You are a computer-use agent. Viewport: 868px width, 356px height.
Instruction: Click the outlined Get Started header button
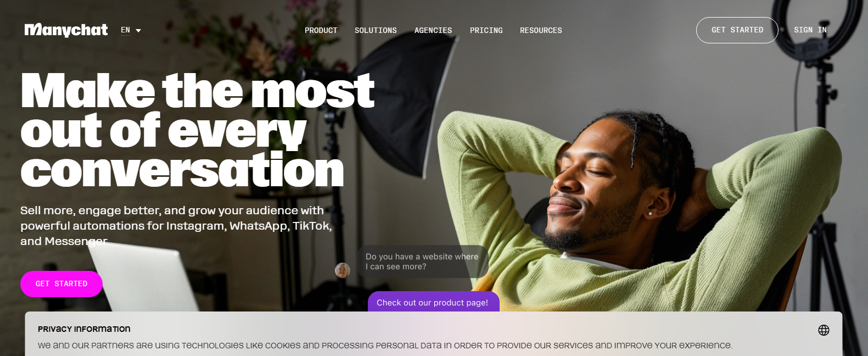[737, 30]
